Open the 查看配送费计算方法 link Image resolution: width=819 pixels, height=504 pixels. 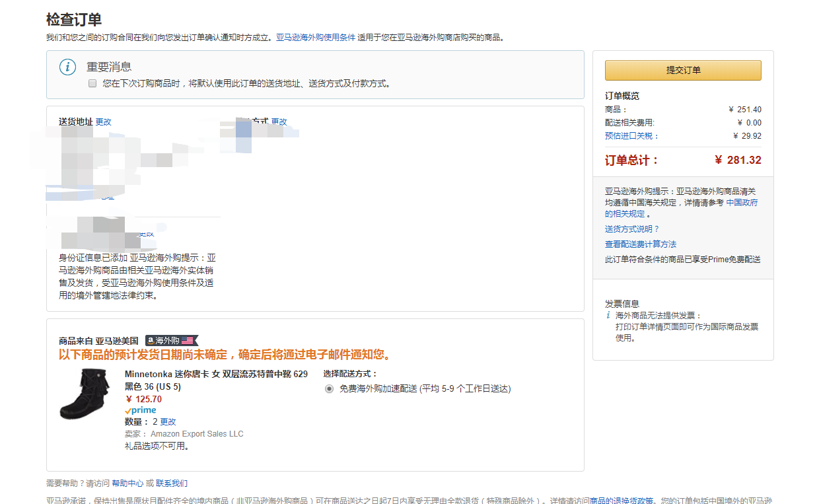pos(641,244)
